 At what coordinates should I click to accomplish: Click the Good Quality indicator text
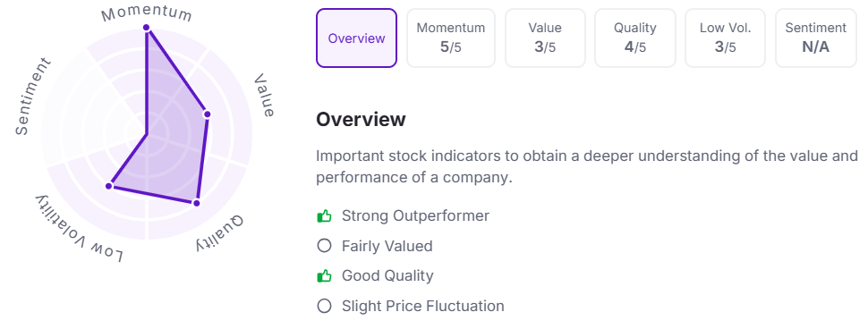pos(387,275)
